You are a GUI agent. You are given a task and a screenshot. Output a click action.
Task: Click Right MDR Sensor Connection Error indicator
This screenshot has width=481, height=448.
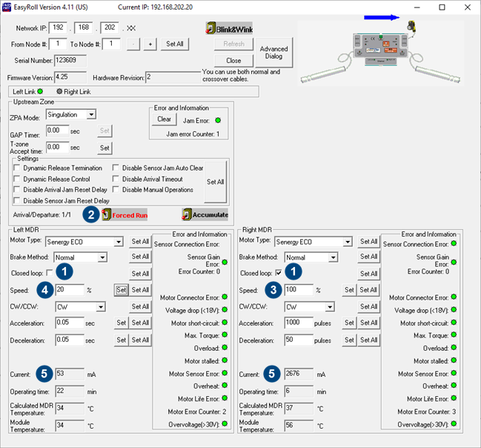point(454,243)
